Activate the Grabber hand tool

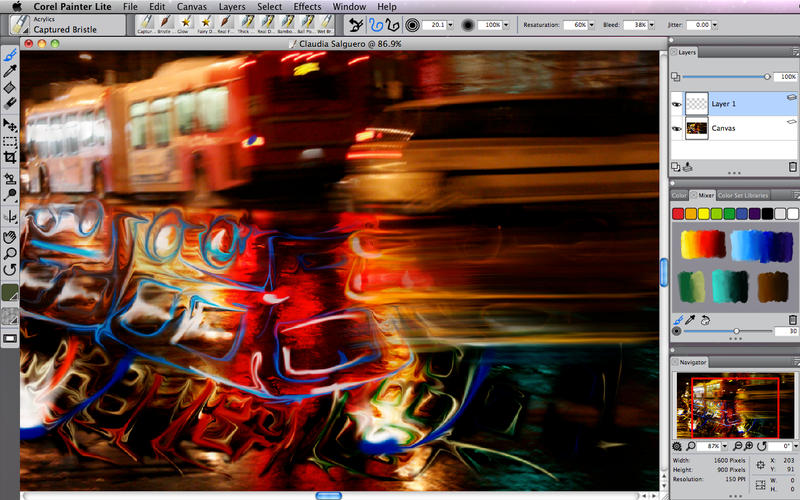pos(10,237)
